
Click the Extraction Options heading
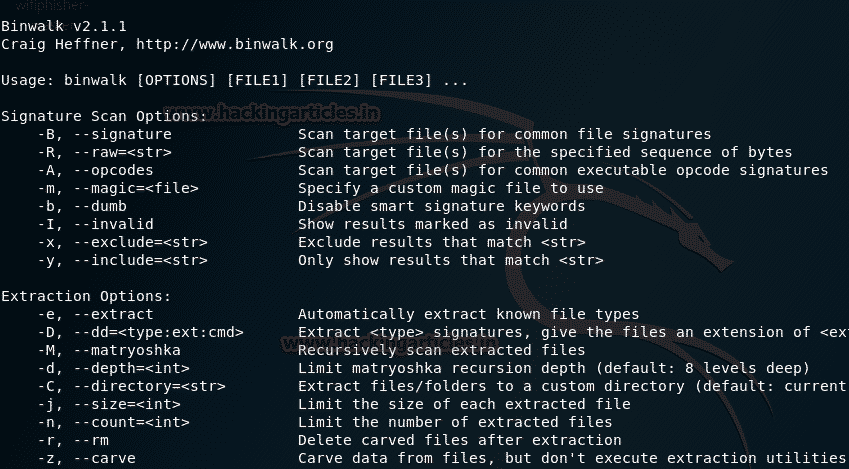(x=86, y=296)
